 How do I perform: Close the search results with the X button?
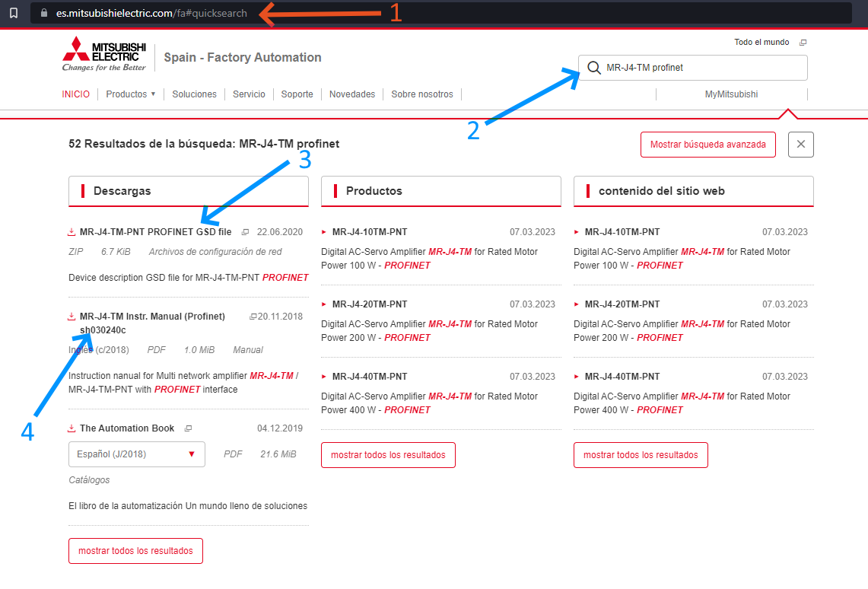point(801,145)
